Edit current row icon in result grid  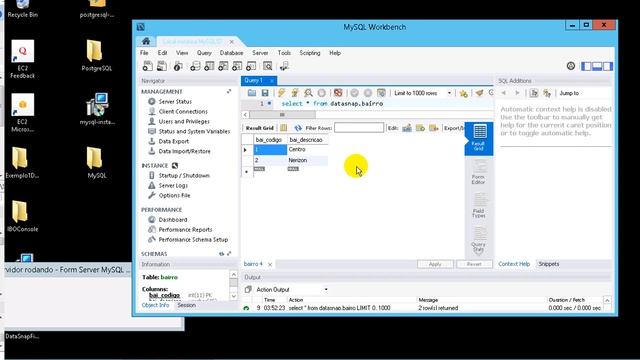pos(407,128)
